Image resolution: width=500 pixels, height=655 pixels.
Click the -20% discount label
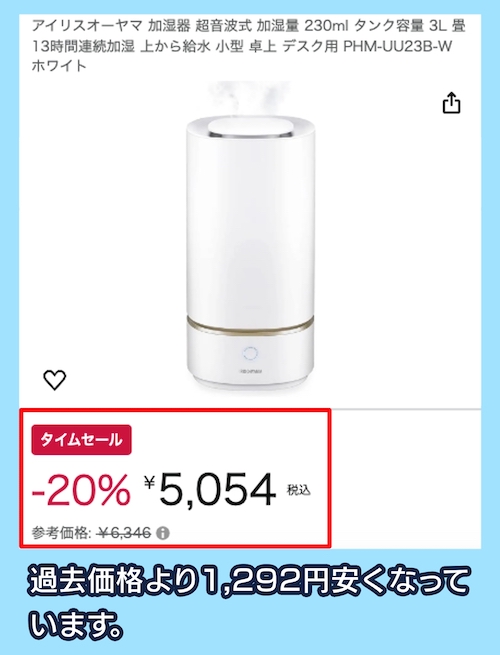pos(81,489)
